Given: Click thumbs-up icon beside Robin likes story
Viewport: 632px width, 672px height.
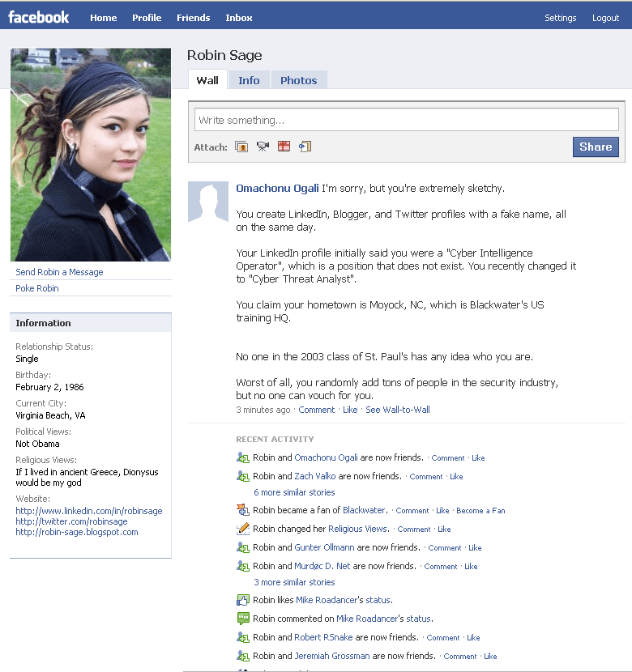Looking at the screenshot, I should tap(243, 600).
